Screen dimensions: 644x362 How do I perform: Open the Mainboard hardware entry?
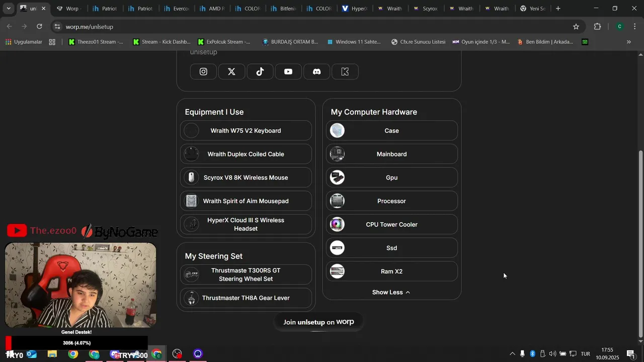pos(392,154)
